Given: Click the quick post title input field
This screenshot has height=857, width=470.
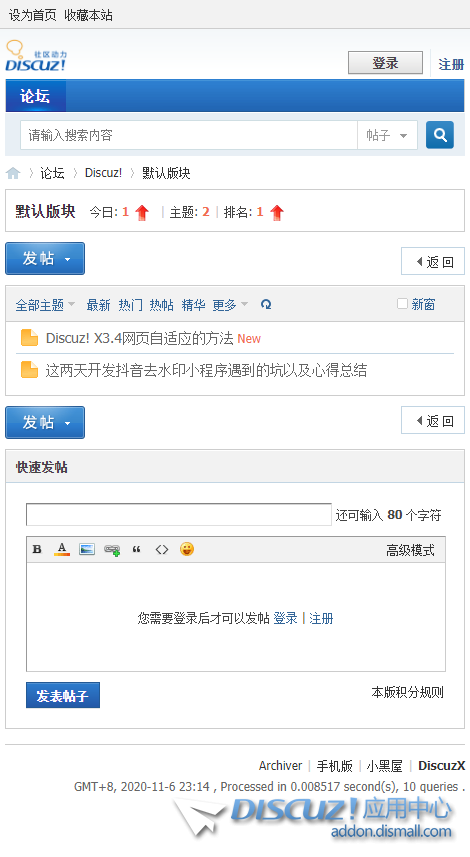Looking at the screenshot, I should pyautogui.click(x=179, y=514).
